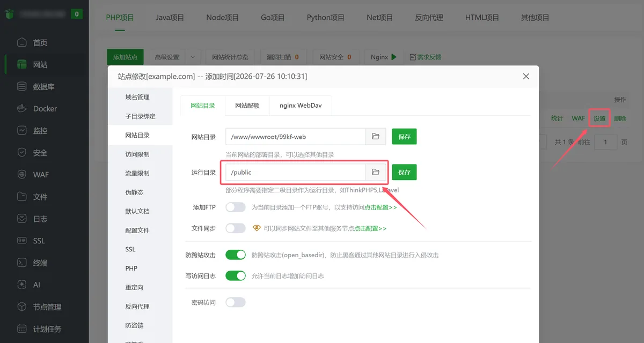Open the 数据库 database sidebar icon
The image size is (644, 343).
click(21, 86)
